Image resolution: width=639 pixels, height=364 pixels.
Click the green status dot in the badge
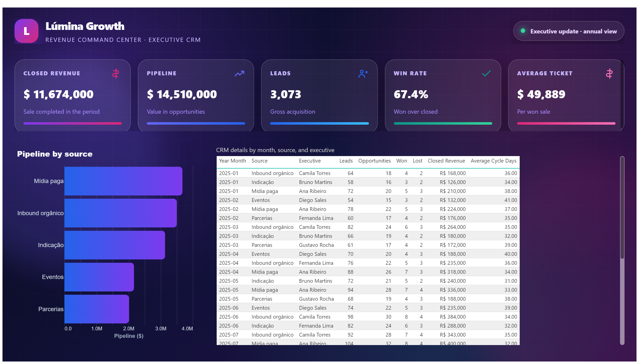[x=522, y=31]
